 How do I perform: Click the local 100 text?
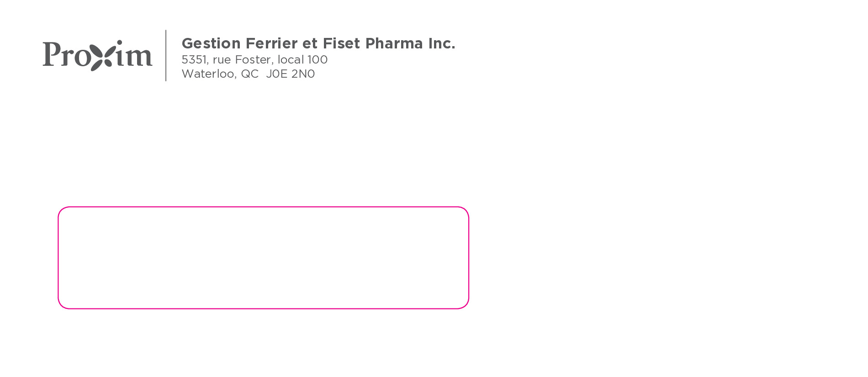pyautogui.click(x=302, y=60)
